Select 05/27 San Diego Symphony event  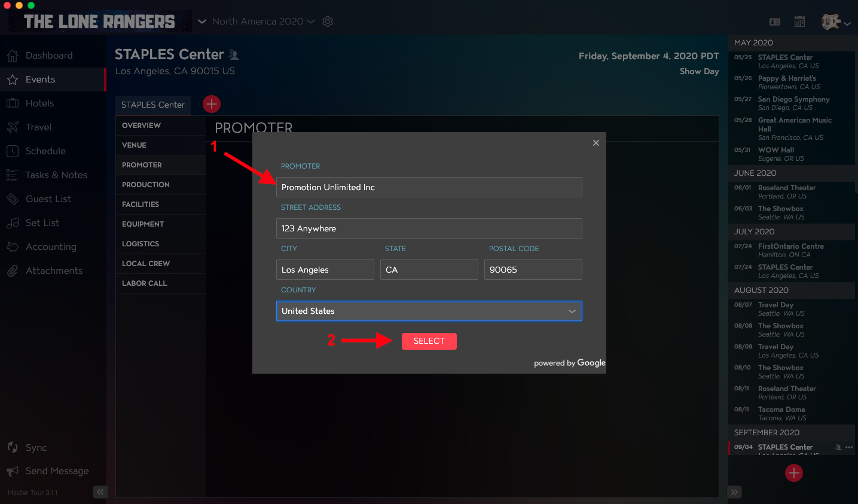click(792, 103)
